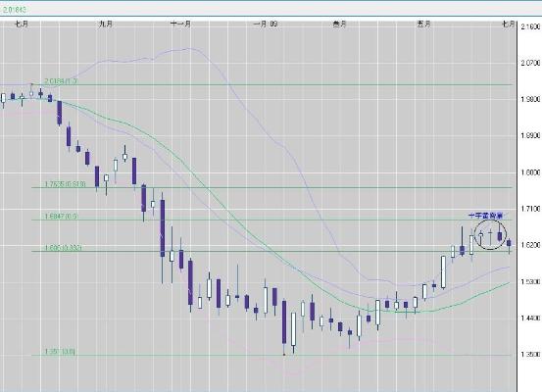Screen dimensions: 542x392
Task: Click the 2.1600 price axis label
Action: [530, 26]
